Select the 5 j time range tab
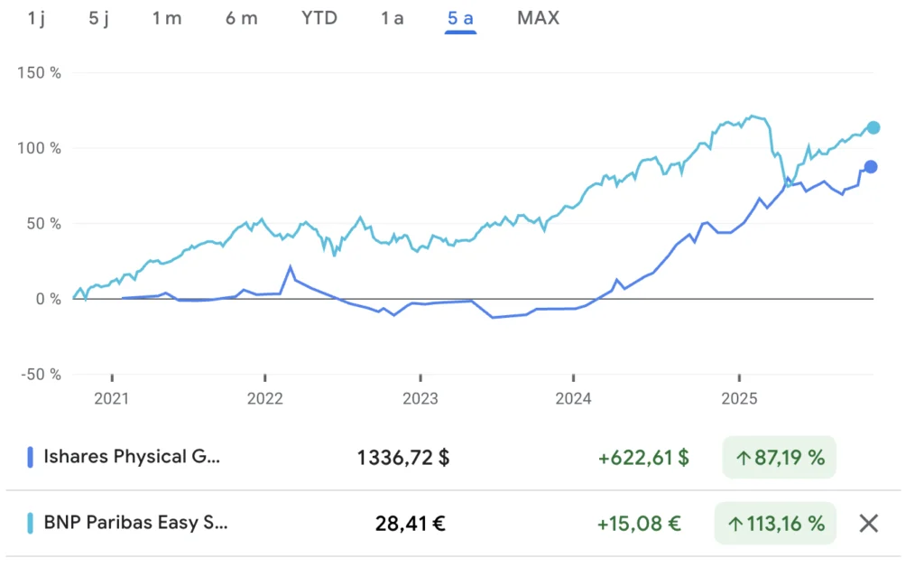The width and height of the screenshot is (924, 567). click(99, 18)
